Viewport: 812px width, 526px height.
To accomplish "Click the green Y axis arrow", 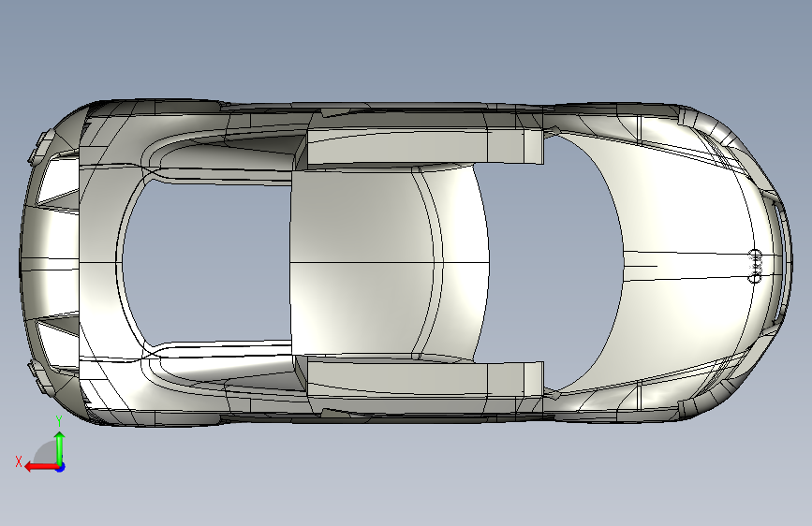I will 60,447.
